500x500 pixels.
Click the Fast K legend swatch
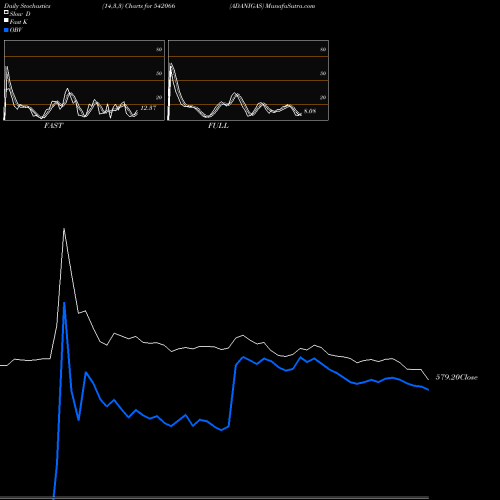(6, 20)
